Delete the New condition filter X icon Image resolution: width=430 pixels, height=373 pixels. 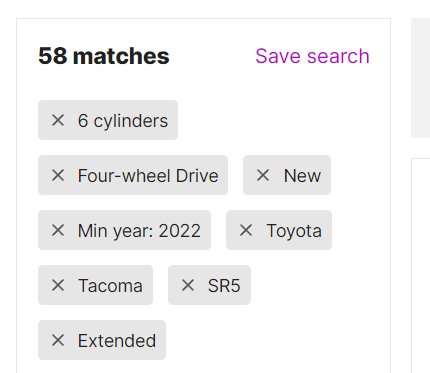point(263,175)
